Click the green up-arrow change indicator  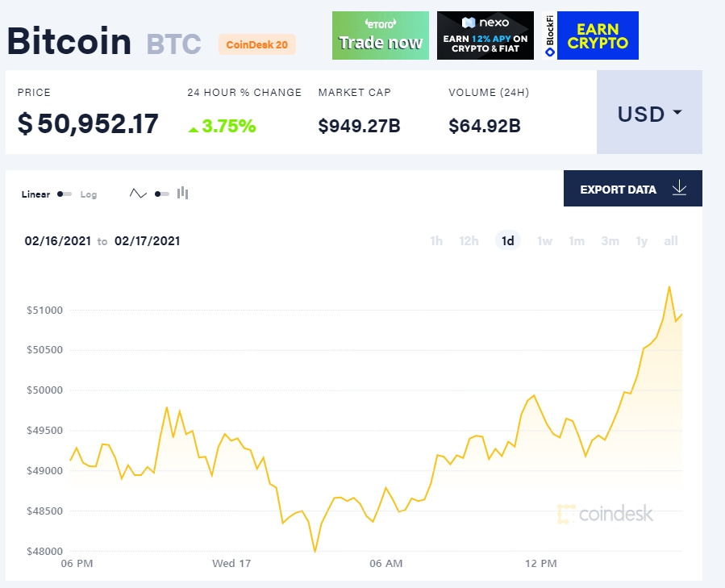coord(194,130)
